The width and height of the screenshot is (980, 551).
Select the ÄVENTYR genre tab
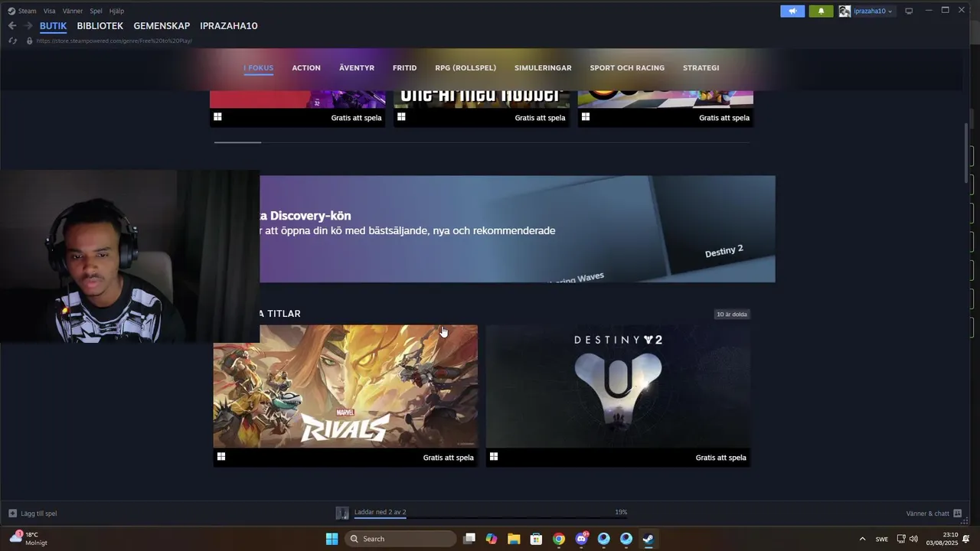357,68
